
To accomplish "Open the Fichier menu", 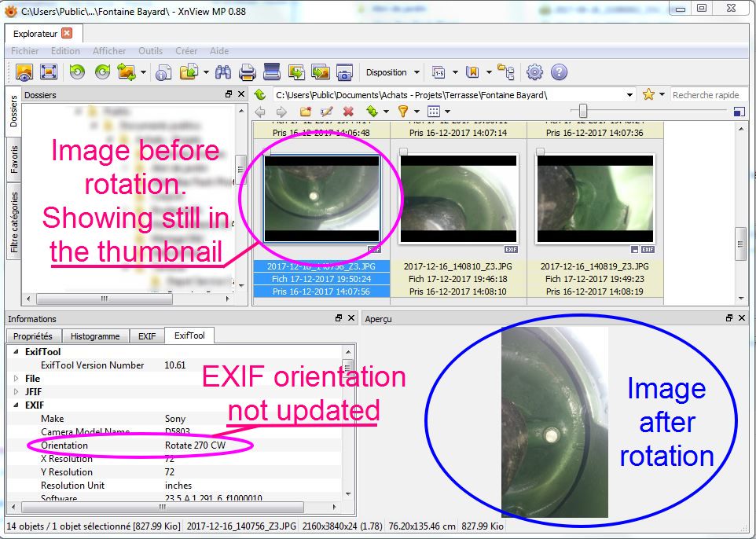I will coord(24,51).
